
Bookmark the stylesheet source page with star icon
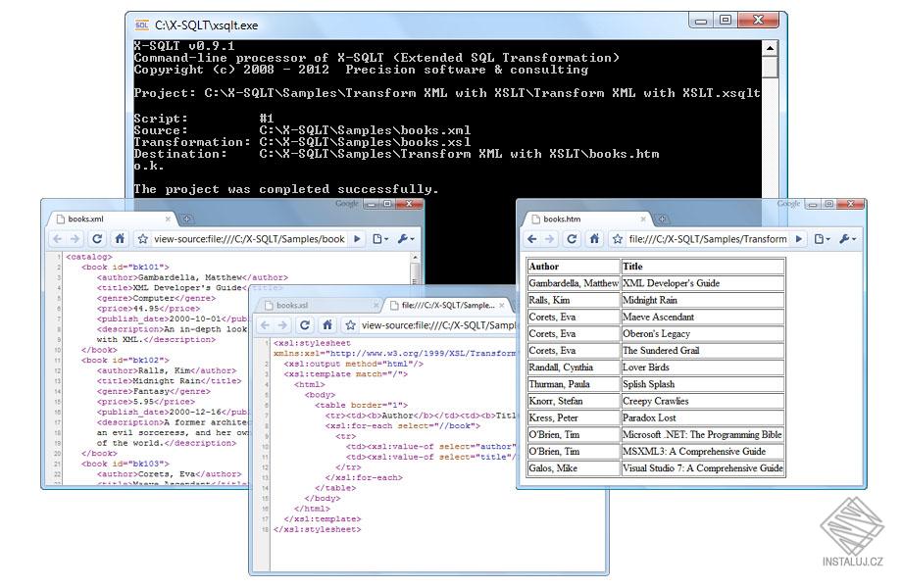(x=350, y=325)
